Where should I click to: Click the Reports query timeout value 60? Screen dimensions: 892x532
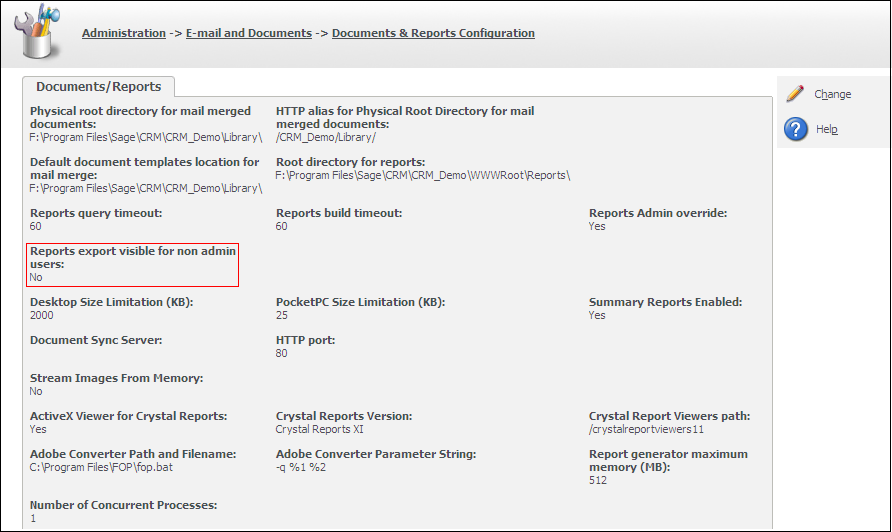coord(36,226)
